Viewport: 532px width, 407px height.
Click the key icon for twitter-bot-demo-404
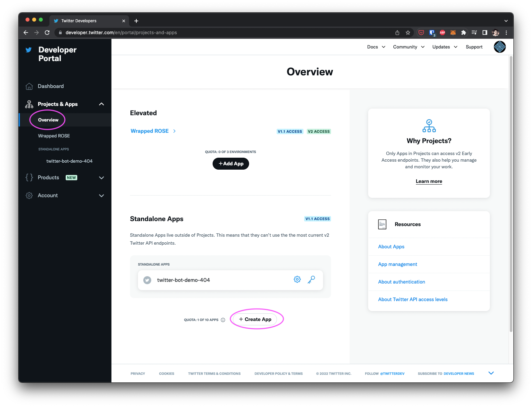[311, 280]
